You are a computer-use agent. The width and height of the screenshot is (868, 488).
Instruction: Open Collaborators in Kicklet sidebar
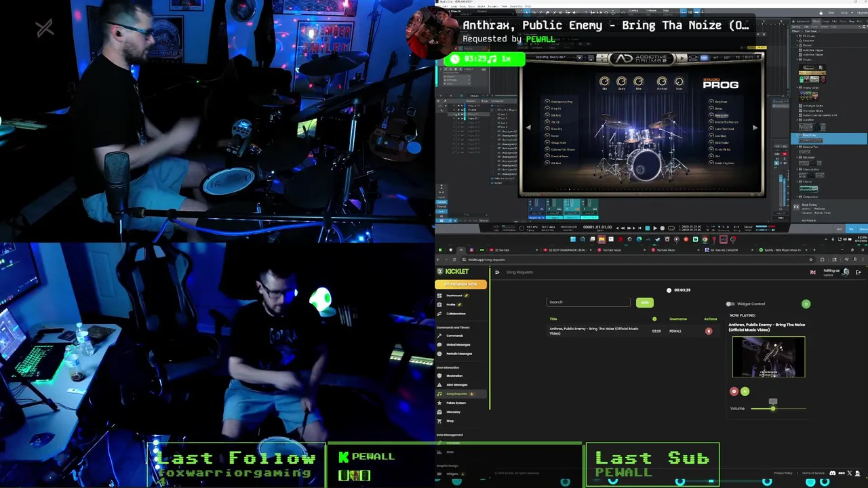click(456, 314)
